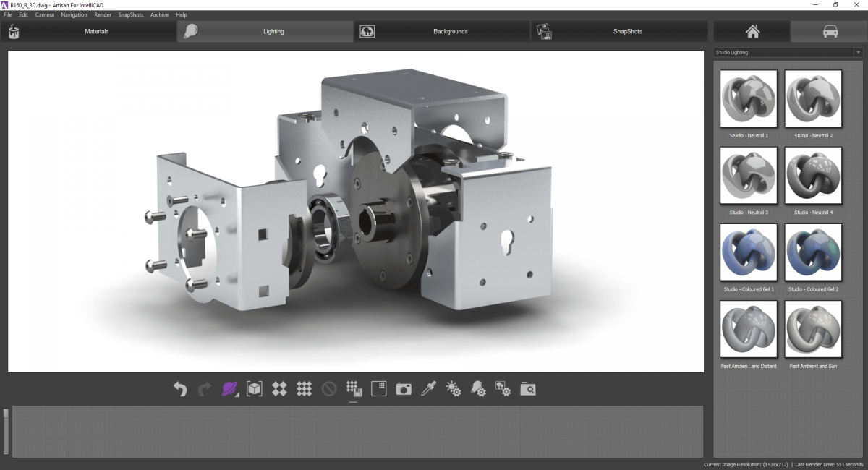Open the Render menu
This screenshot has width=868, height=470.
pos(101,14)
